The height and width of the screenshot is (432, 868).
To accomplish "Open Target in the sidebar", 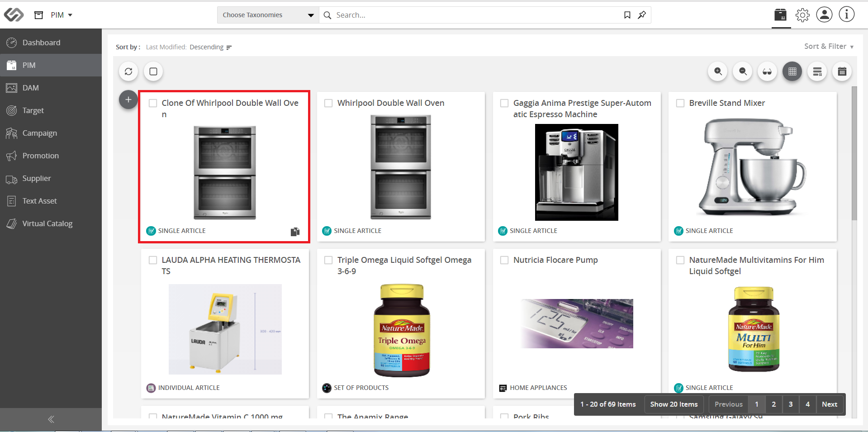I will (x=51, y=110).
